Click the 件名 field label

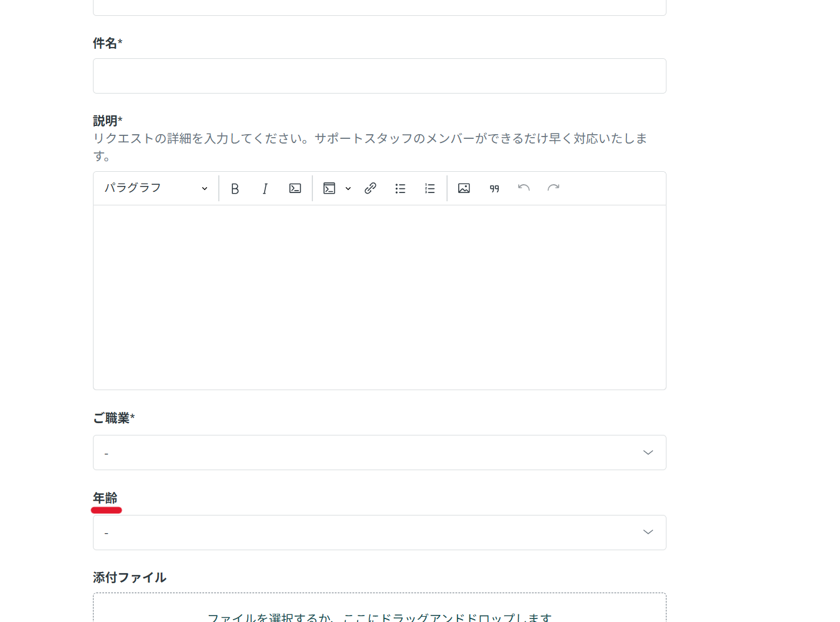click(x=108, y=43)
